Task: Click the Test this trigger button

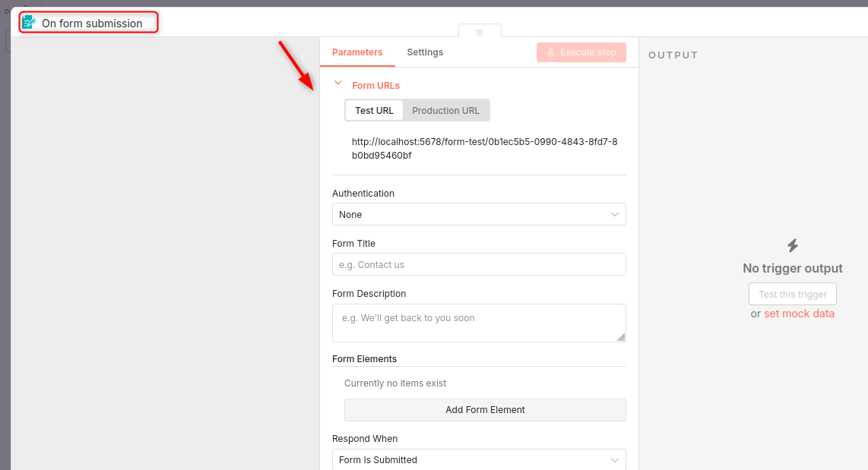Action: [793, 294]
